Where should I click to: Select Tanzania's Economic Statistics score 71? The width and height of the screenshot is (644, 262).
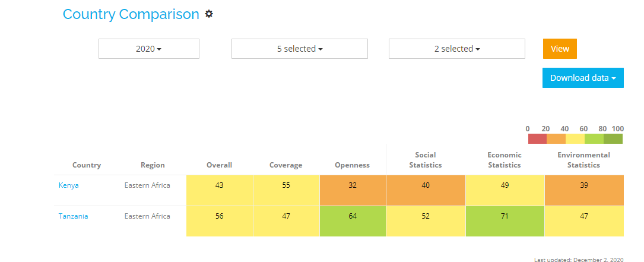(505, 216)
